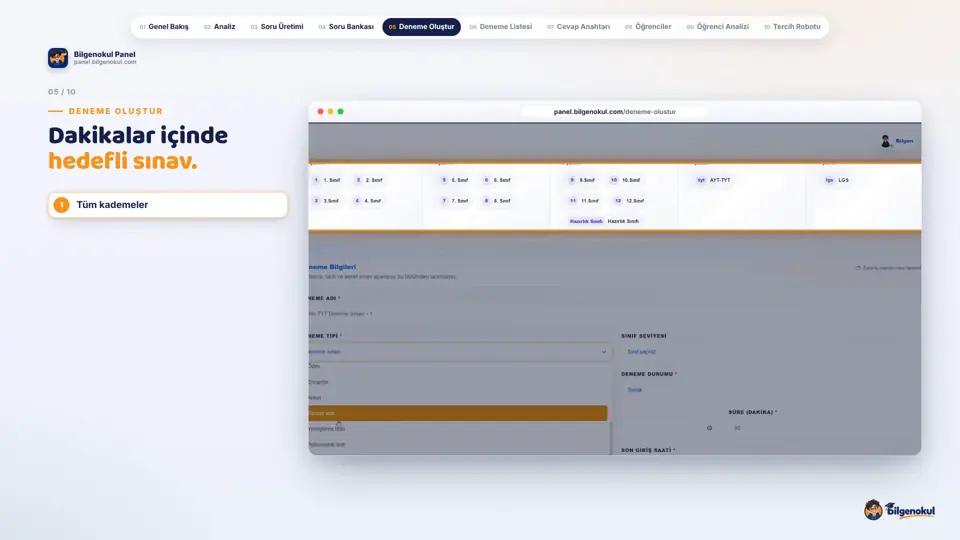Pick the 9. Sınıf grade chip
Image resolution: width=960 pixels, height=540 pixels.
click(x=582, y=180)
